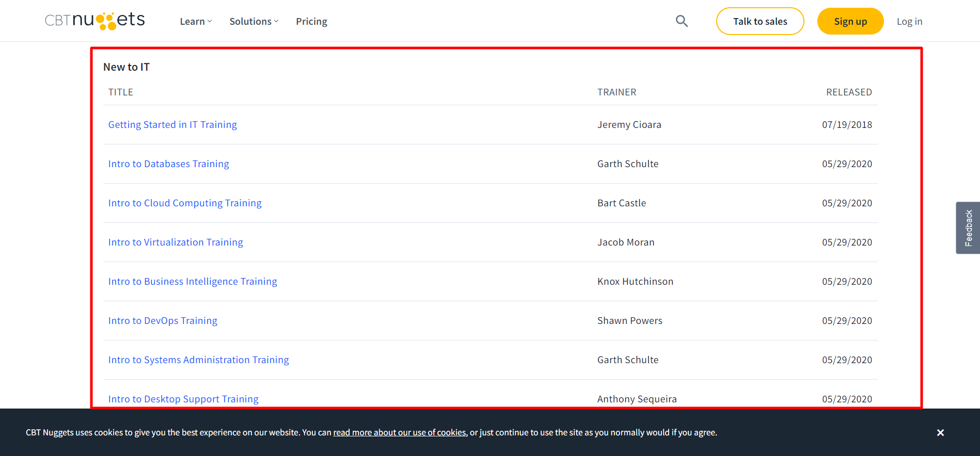This screenshot has height=456, width=980.
Task: Select Intro to Systems Administration Training
Action: point(198,360)
